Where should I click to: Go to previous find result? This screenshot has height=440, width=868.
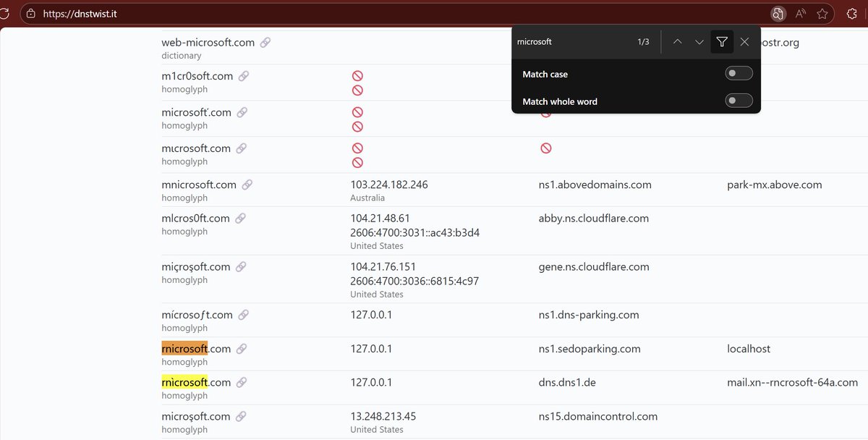(x=677, y=42)
